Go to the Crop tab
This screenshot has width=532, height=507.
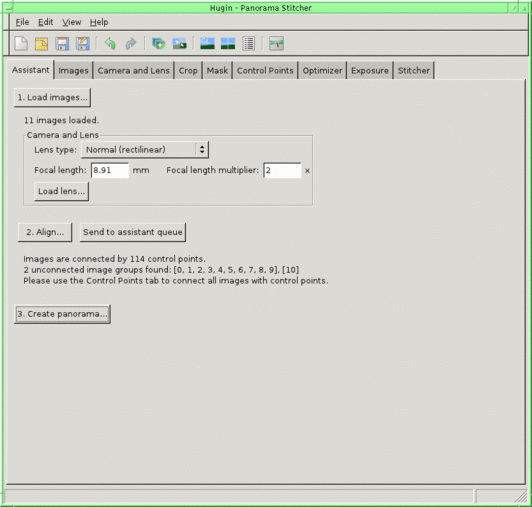188,71
